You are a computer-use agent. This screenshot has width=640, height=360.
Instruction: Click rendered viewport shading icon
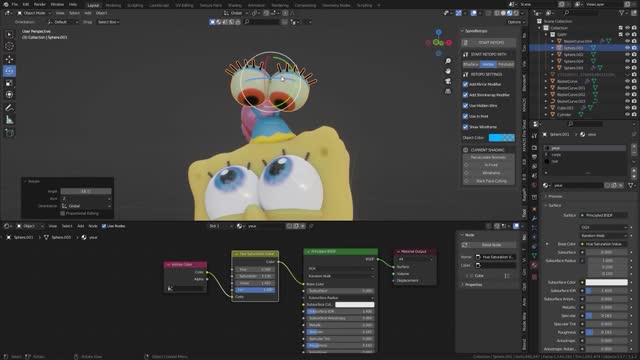tap(516, 13)
